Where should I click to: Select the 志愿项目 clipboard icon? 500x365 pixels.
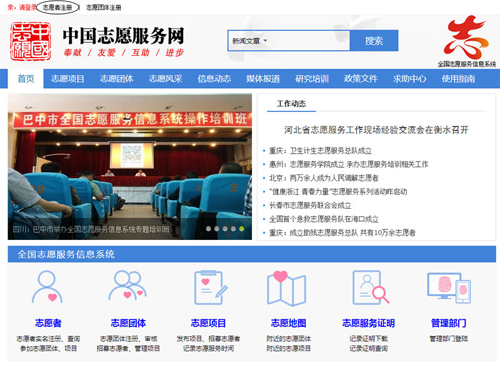[x=211, y=288]
